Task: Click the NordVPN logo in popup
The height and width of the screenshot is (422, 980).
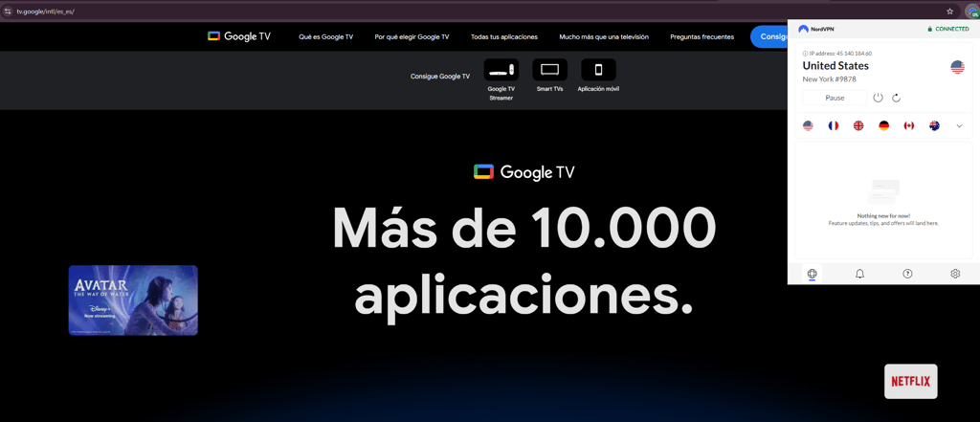Action: pyautogui.click(x=817, y=29)
